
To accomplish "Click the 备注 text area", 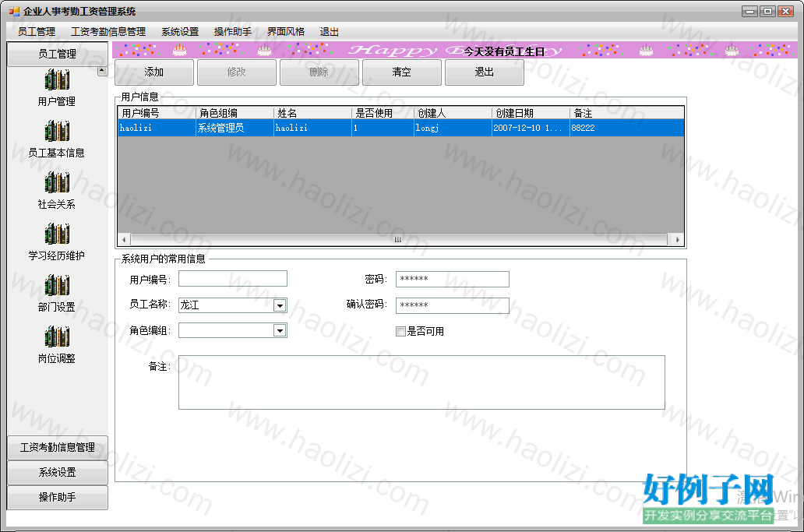I will (x=421, y=382).
